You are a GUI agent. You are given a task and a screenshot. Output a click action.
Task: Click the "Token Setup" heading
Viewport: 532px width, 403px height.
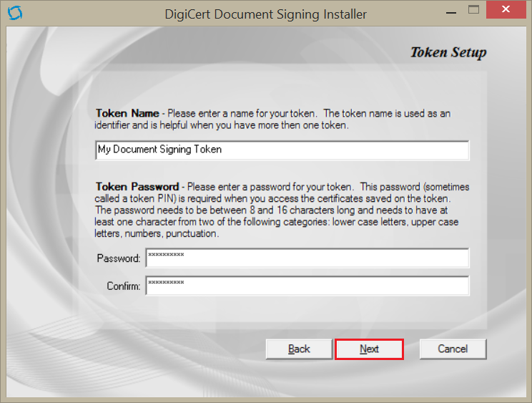pos(448,53)
